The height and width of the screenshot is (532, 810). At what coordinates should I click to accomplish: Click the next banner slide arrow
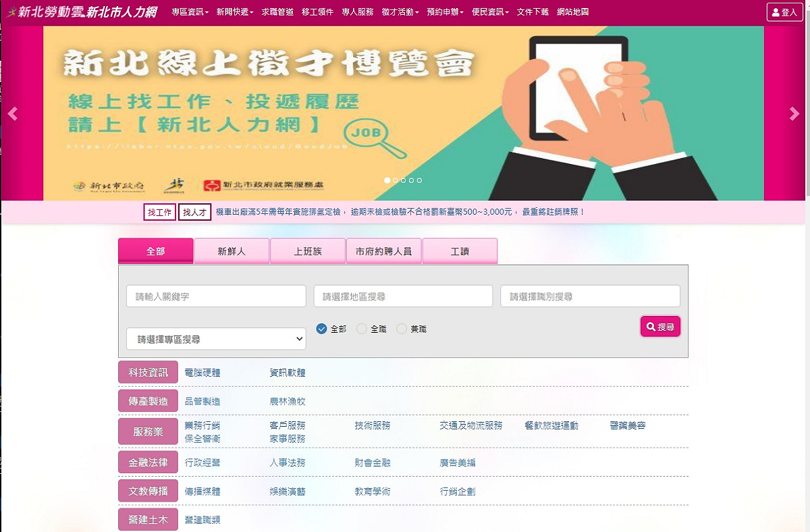(794, 114)
